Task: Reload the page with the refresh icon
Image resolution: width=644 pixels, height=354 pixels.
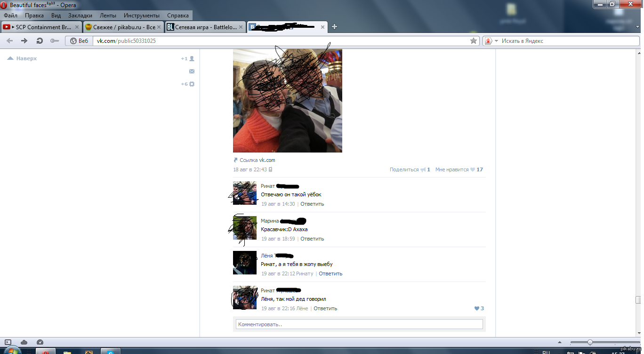Action: pos(40,41)
